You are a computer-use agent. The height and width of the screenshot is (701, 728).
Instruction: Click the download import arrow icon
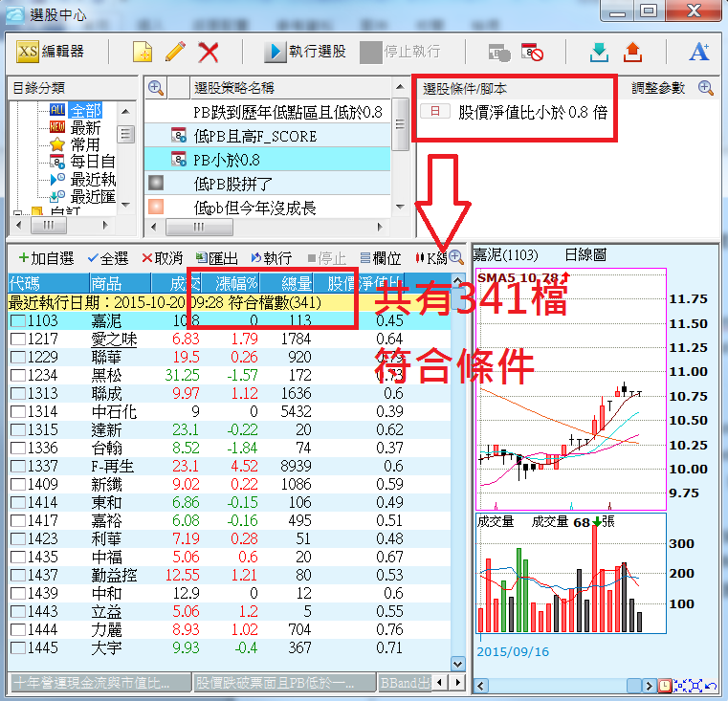coord(600,52)
